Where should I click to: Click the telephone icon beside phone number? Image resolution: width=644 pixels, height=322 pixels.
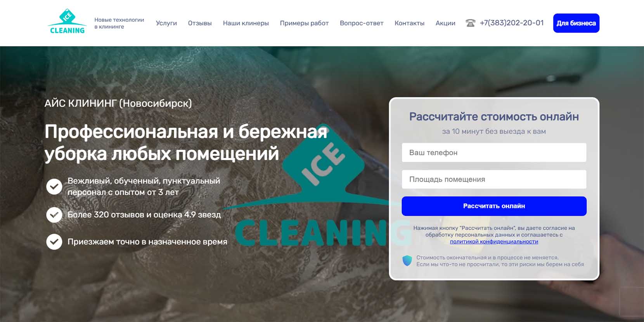pos(471,23)
